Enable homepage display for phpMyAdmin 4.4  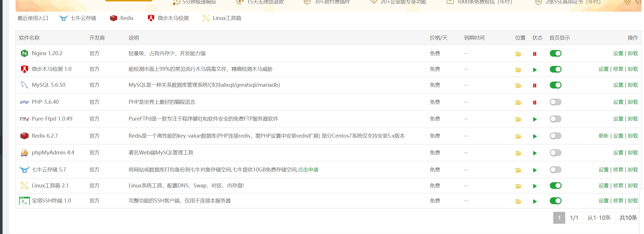[555, 153]
